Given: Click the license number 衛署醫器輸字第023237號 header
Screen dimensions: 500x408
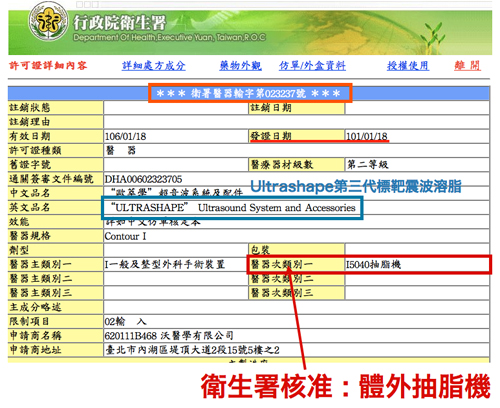Looking at the screenshot, I should [248, 93].
